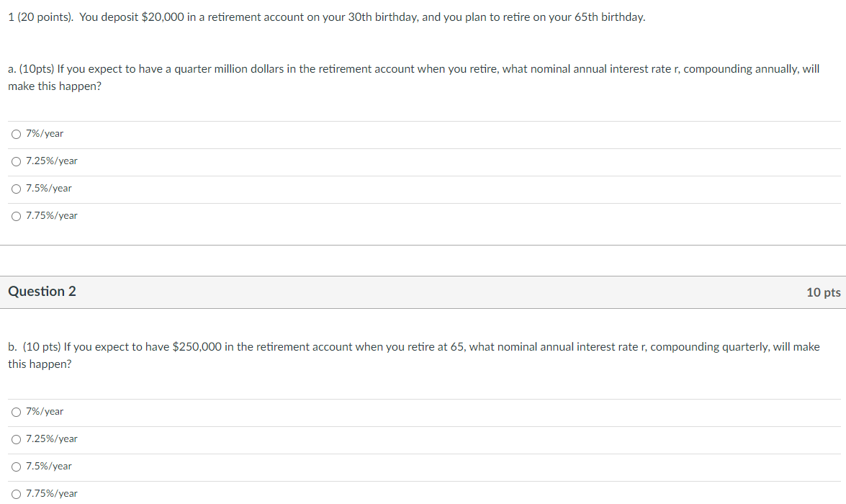Select the 7%/year option for question b
846x504 pixels.
(x=16, y=412)
